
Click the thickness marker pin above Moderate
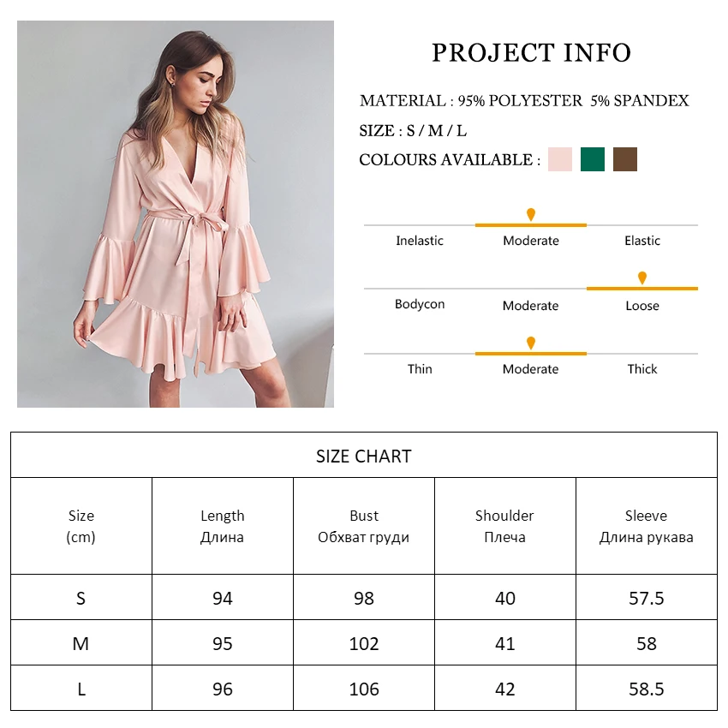(x=531, y=343)
